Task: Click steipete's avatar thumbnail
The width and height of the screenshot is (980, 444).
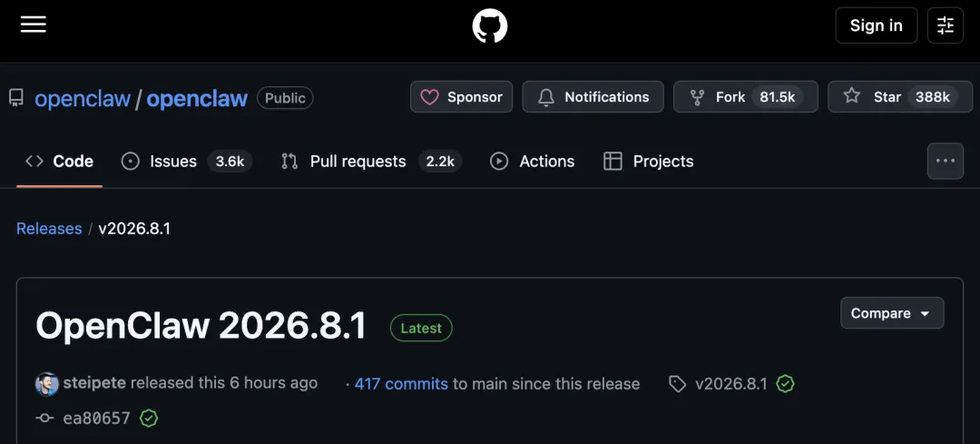Action: (47, 383)
